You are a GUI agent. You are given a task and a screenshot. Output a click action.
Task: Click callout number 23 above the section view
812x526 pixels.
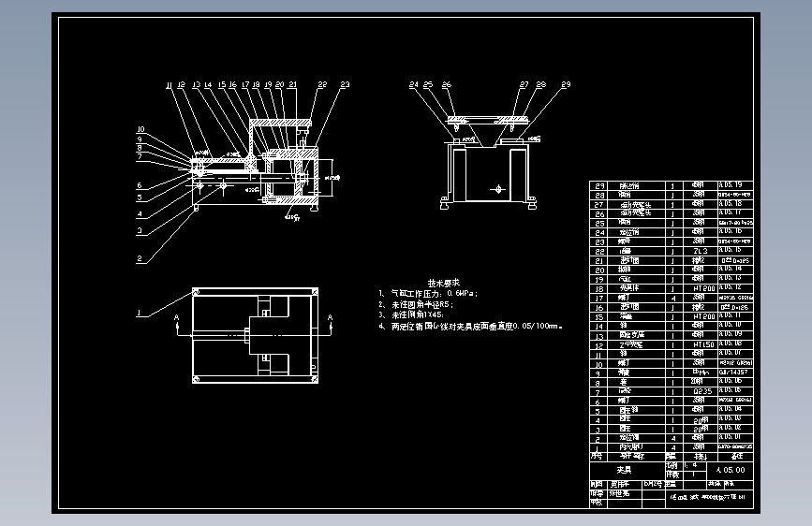tap(345, 84)
